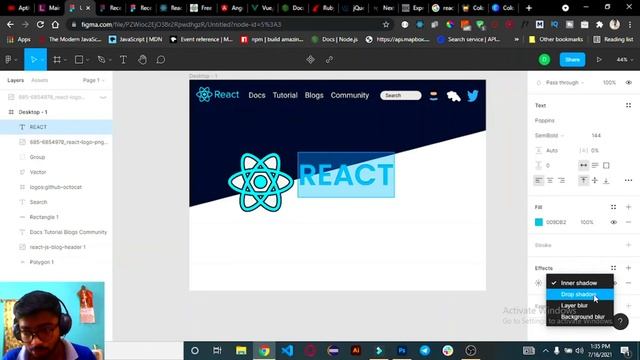This screenshot has width=640, height=360.
Task: Select the Rectangle shape tool
Action: [79, 60]
